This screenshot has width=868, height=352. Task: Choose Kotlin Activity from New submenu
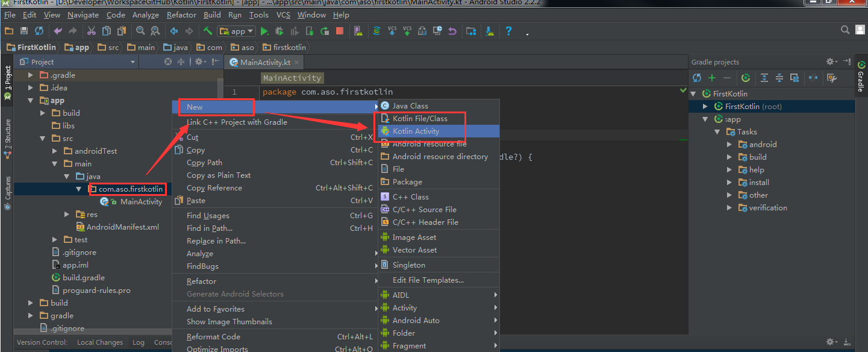tap(439, 131)
